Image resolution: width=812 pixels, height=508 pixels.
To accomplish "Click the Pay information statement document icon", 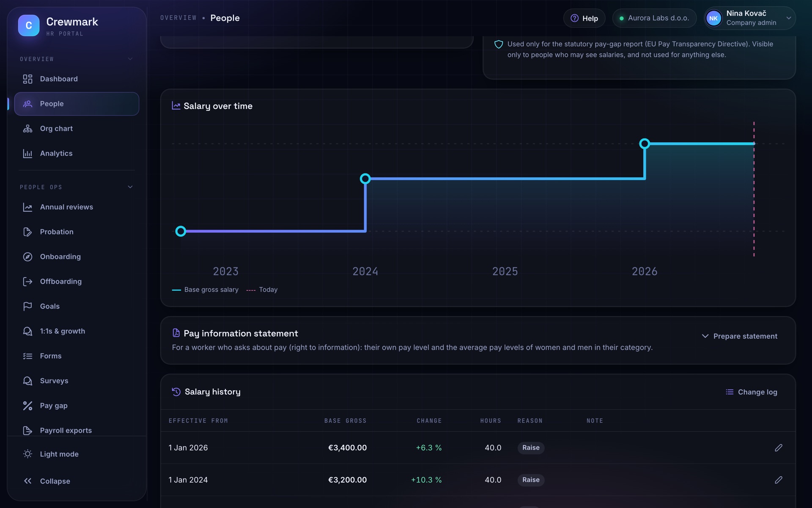I will pos(176,333).
